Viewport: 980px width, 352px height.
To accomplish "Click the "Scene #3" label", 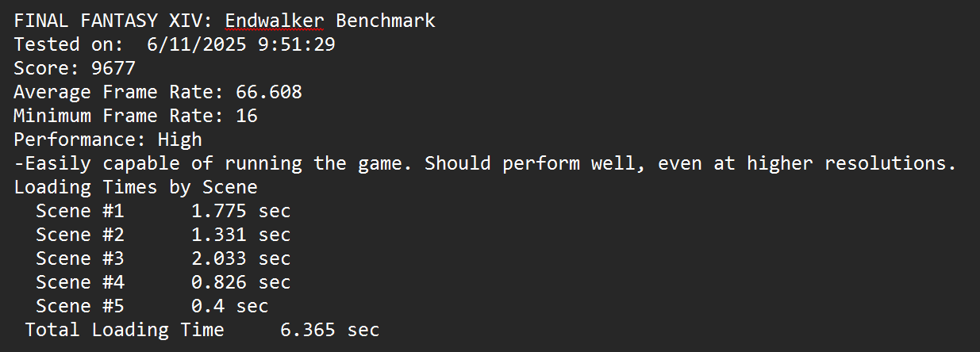I will pos(80,258).
